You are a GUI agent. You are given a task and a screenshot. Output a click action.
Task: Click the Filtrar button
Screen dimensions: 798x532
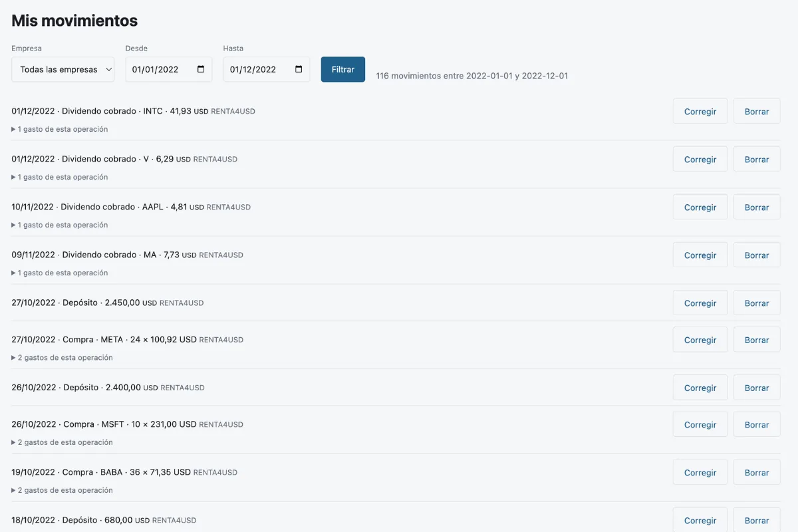343,69
